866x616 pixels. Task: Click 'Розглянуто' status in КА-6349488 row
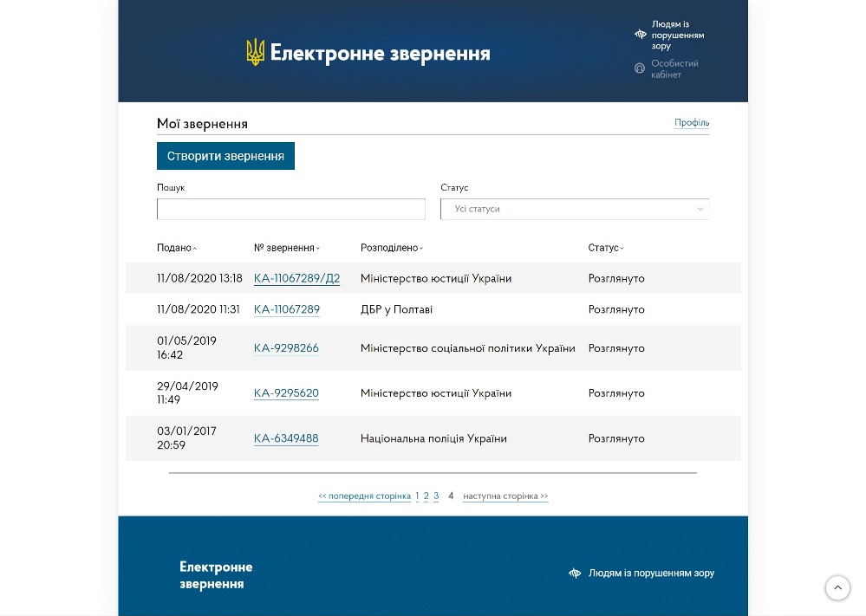click(616, 438)
